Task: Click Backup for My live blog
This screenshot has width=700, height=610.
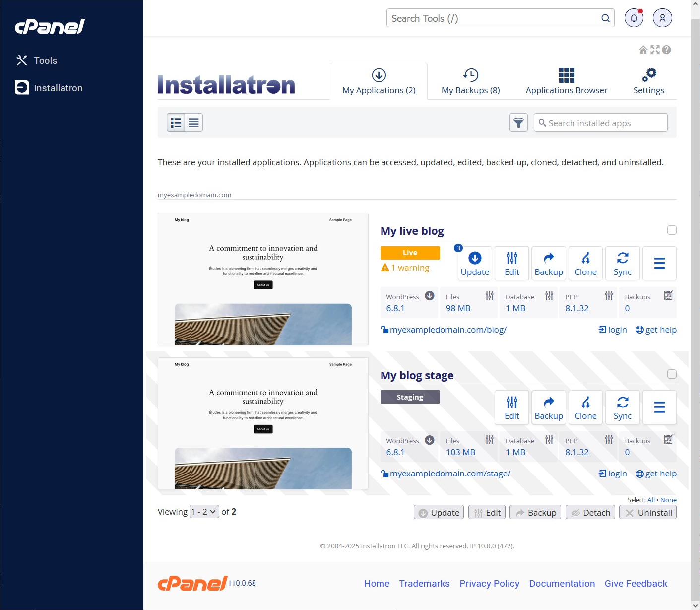Action: 549,264
